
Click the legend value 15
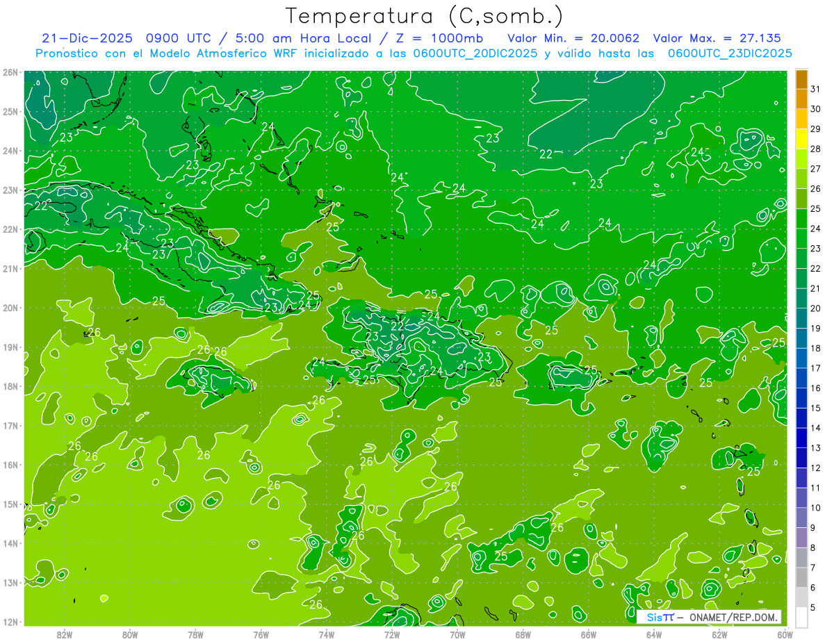coord(816,408)
